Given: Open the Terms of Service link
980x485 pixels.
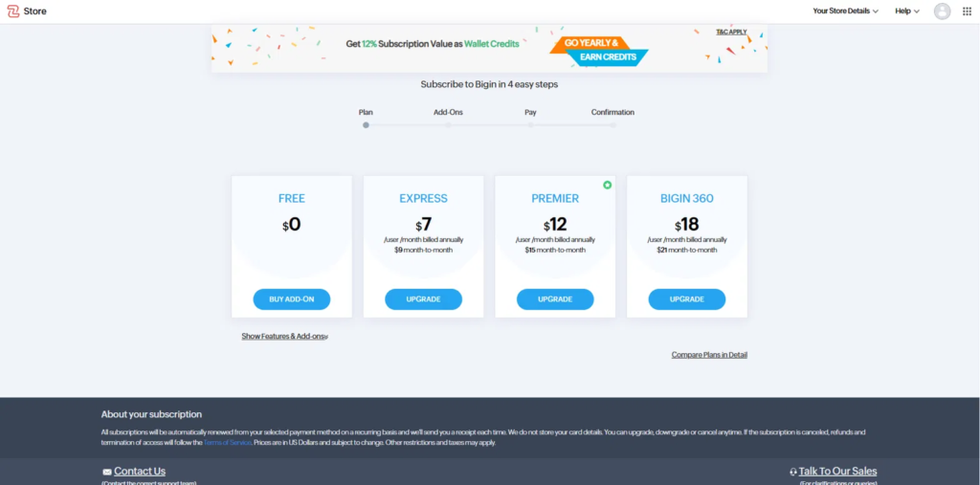Looking at the screenshot, I should click(228, 443).
